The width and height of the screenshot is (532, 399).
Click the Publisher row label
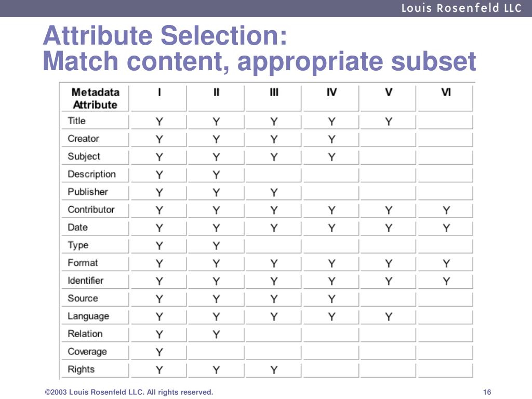click(x=88, y=192)
